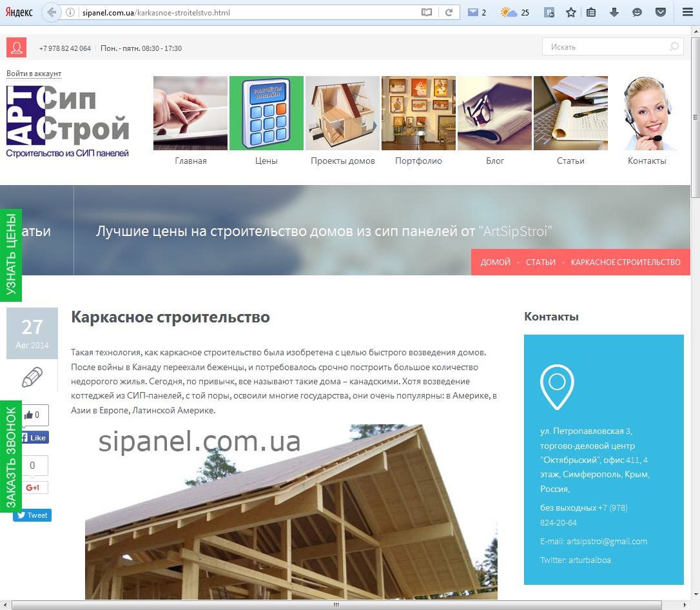The height and width of the screenshot is (610, 700).
Task: Select the Блог menu label
Action: pyautogui.click(x=494, y=161)
